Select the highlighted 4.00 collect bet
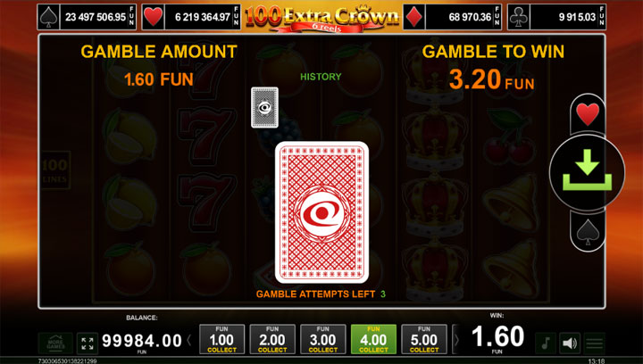Viewport: 643px width, 364px height. click(x=373, y=339)
